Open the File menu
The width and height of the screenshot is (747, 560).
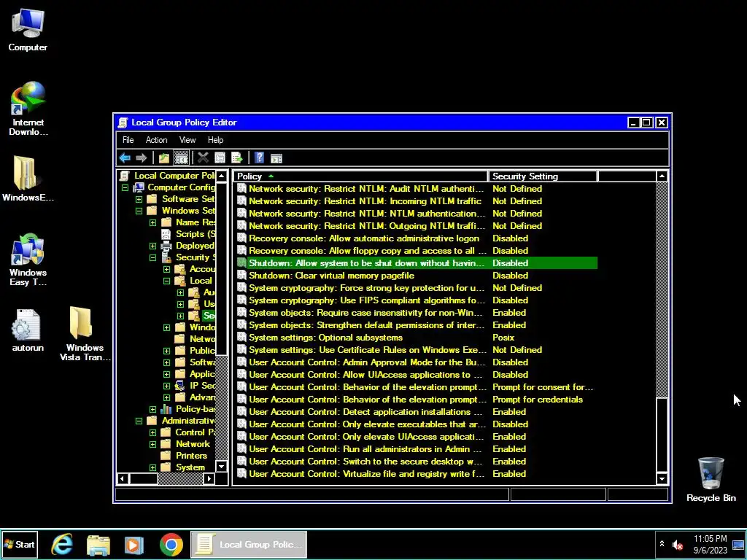[128, 140]
